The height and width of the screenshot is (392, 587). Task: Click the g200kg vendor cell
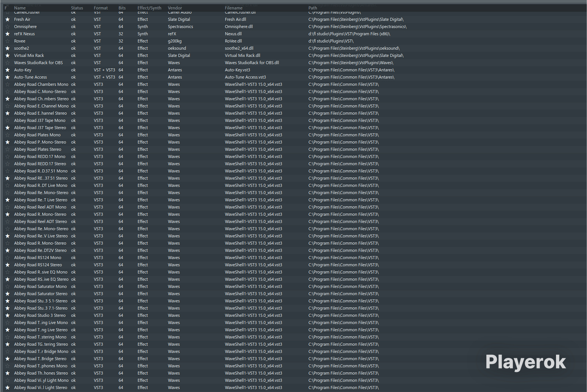coord(175,41)
